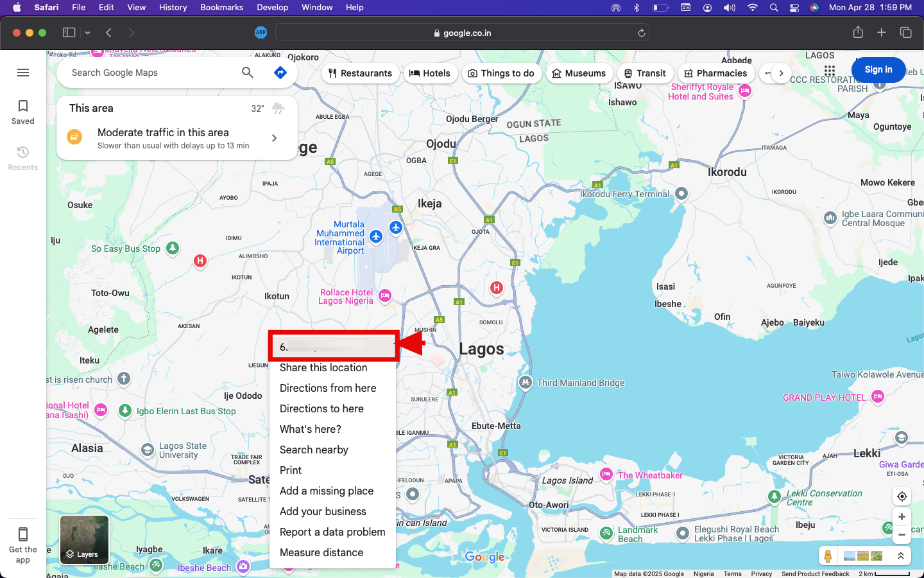Click the Search Google Maps field

[x=151, y=73]
